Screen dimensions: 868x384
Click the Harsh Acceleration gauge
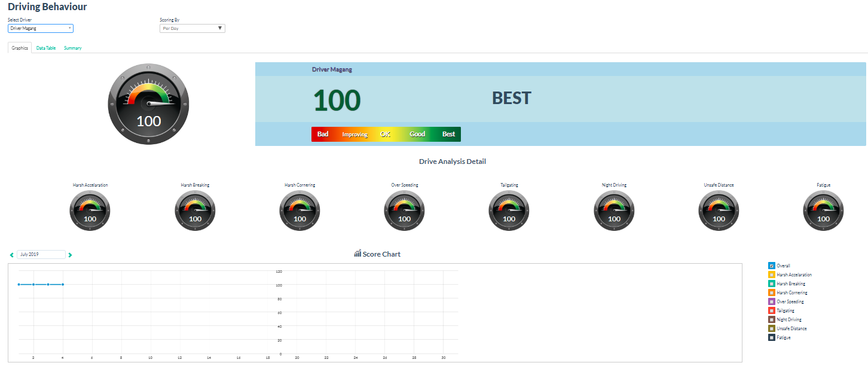90,211
